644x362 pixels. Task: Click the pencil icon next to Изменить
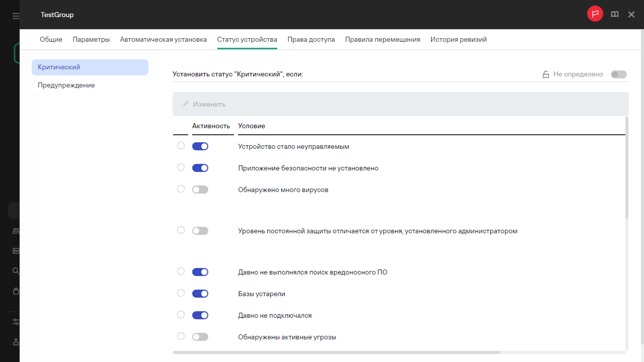186,104
